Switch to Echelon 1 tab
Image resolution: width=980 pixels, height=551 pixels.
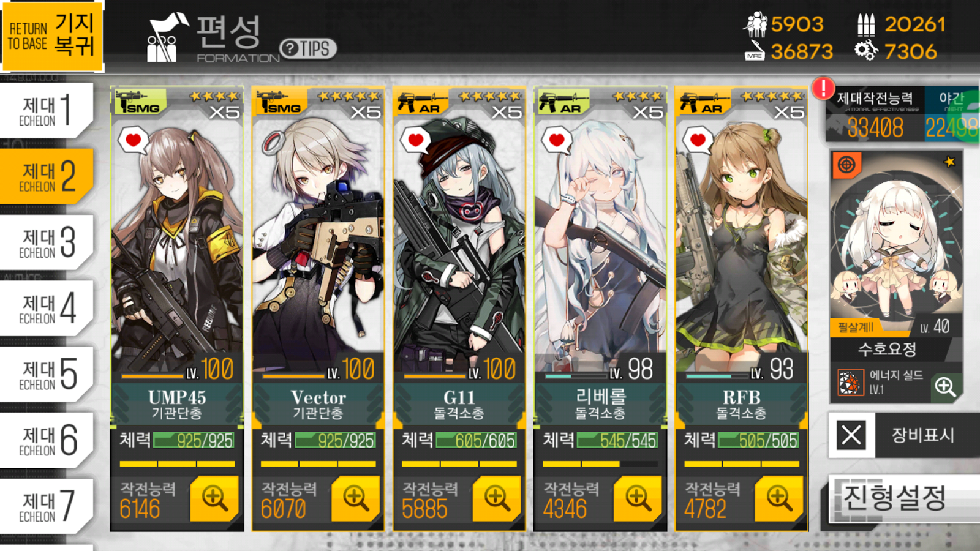click(x=47, y=110)
